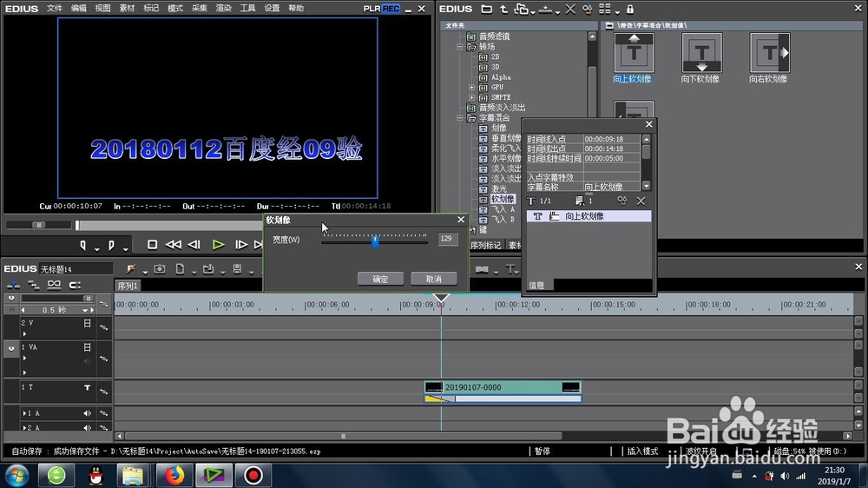Edit the width value field showing 129
The image size is (868, 488).
tap(447, 239)
